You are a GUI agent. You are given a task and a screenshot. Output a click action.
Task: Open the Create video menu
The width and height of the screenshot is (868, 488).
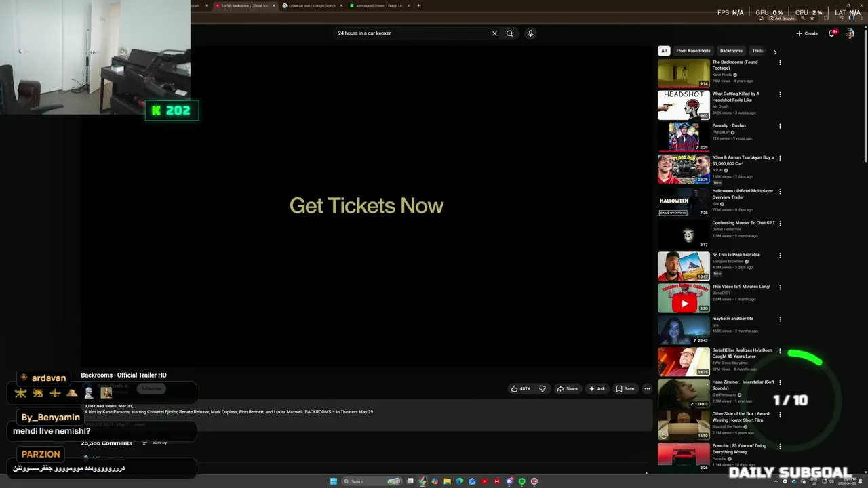(807, 33)
